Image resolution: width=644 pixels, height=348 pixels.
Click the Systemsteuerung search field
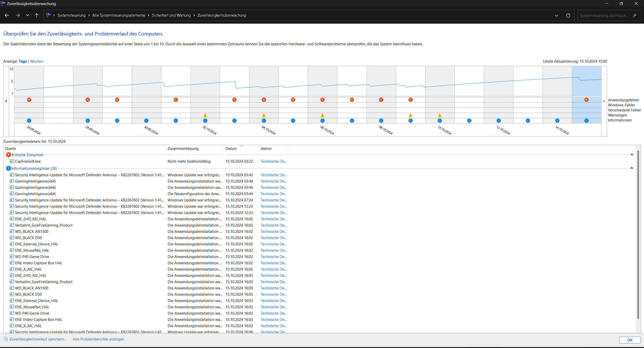pos(604,15)
